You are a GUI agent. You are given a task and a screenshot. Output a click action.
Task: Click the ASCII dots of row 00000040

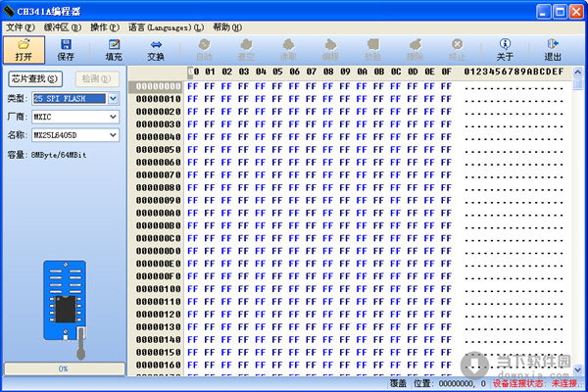click(x=514, y=138)
